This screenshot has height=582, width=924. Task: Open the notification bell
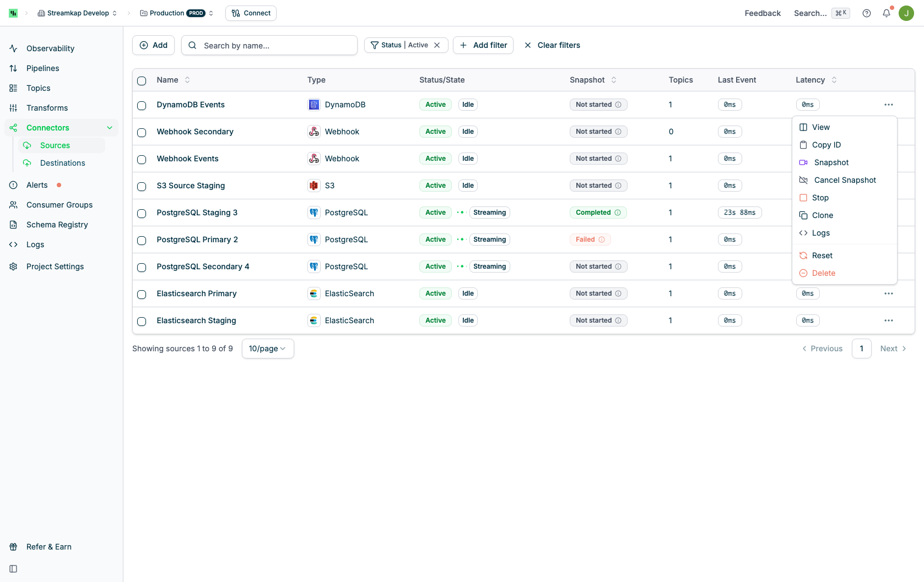pyautogui.click(x=886, y=13)
